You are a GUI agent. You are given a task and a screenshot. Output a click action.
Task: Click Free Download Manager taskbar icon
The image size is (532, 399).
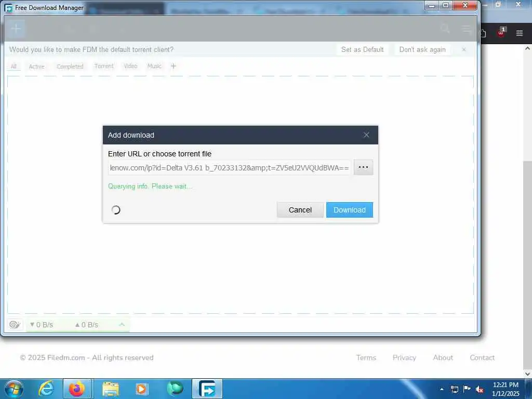207,389
